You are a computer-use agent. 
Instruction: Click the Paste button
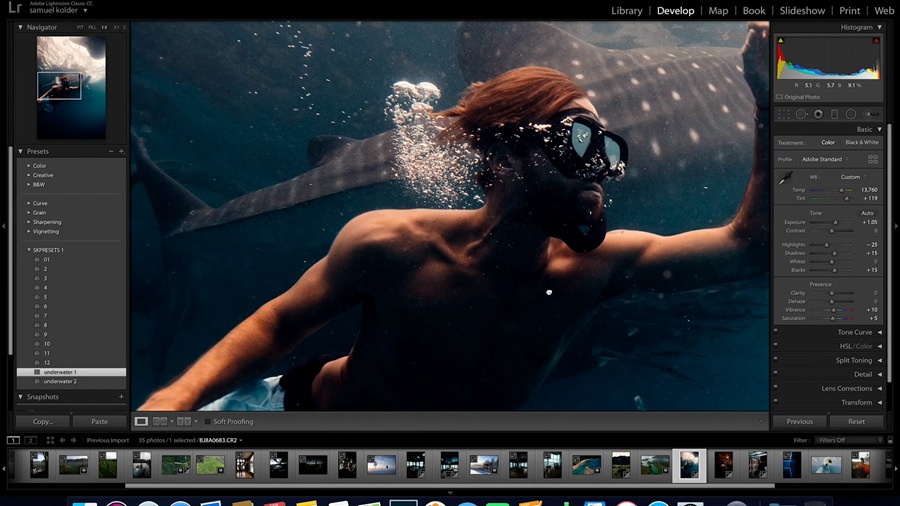(99, 421)
